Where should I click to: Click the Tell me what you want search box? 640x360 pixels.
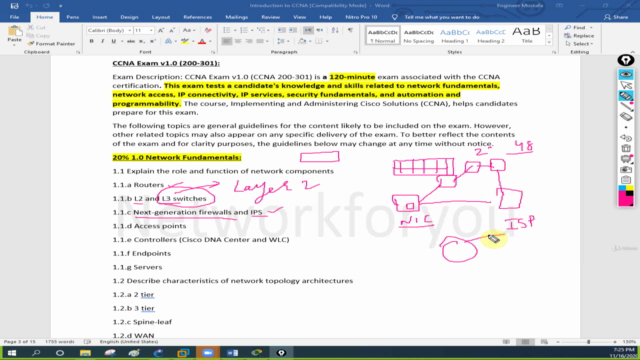point(442,17)
